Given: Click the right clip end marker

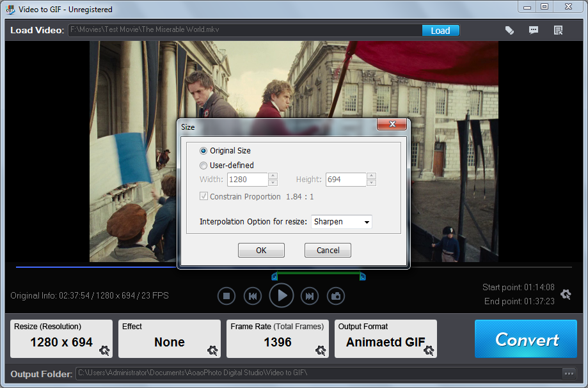Looking at the screenshot, I should point(363,277).
